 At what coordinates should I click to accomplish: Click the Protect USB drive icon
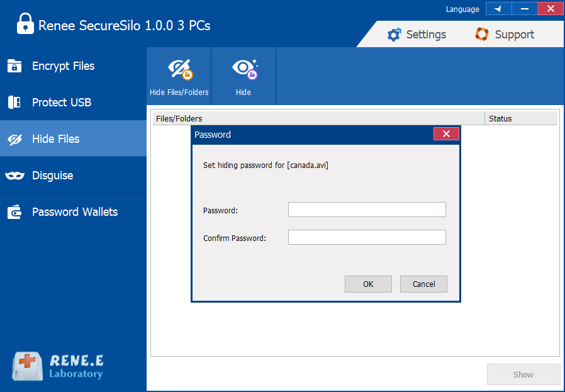pos(14,103)
